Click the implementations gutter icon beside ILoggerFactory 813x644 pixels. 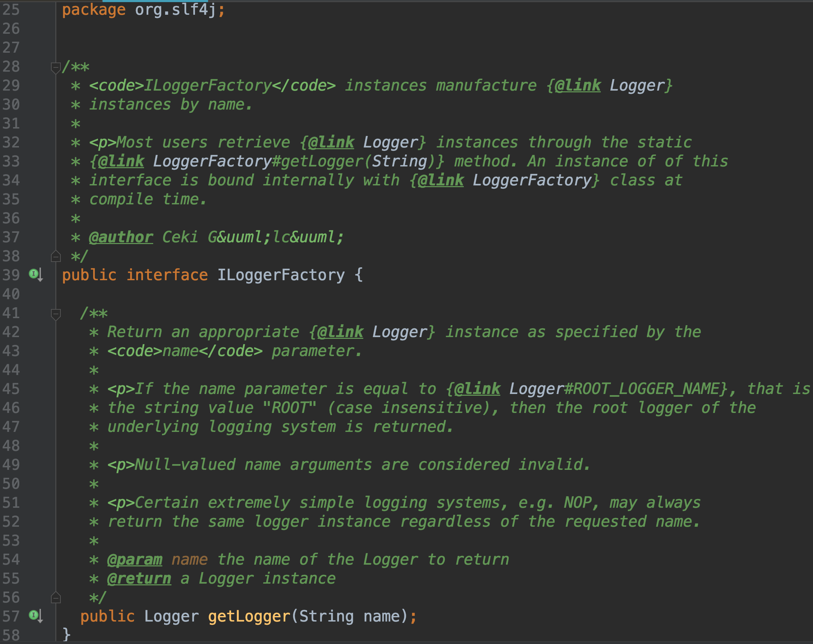pyautogui.click(x=36, y=275)
